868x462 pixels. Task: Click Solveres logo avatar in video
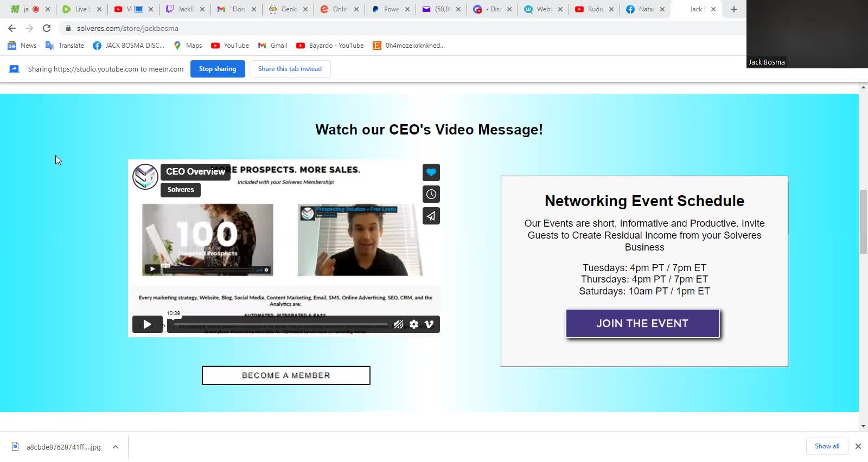[145, 177]
